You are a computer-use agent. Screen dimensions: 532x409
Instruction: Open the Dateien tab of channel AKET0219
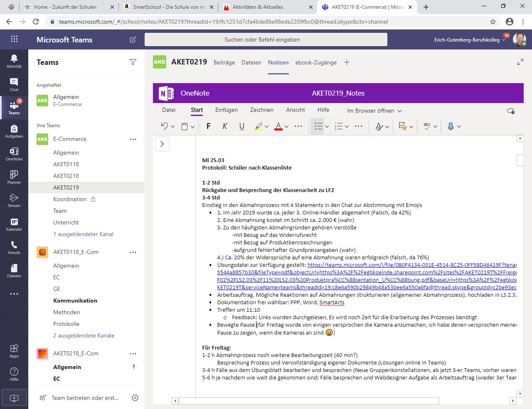[251, 62]
